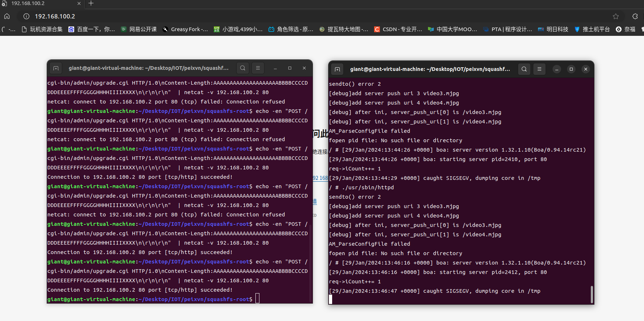Click the 13:44:29 caught SIGSEGV line
Viewport: 644px width, 321px height.
click(x=435, y=178)
